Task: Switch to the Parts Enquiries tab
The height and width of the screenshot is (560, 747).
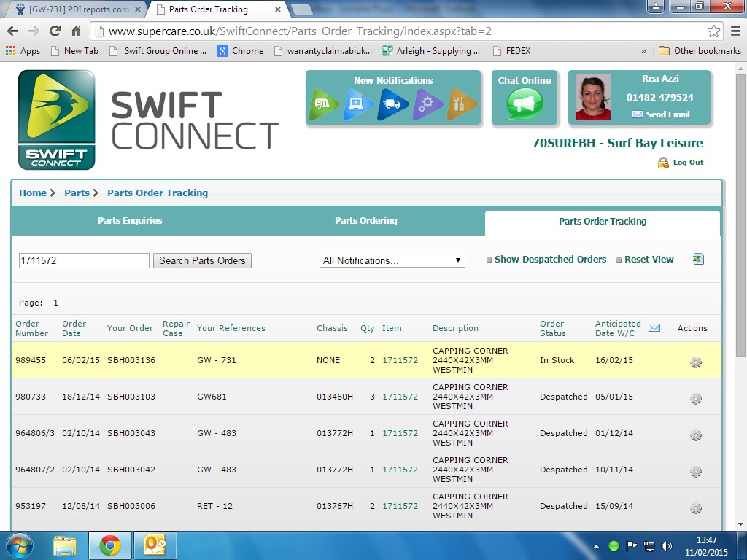Action: click(x=130, y=221)
